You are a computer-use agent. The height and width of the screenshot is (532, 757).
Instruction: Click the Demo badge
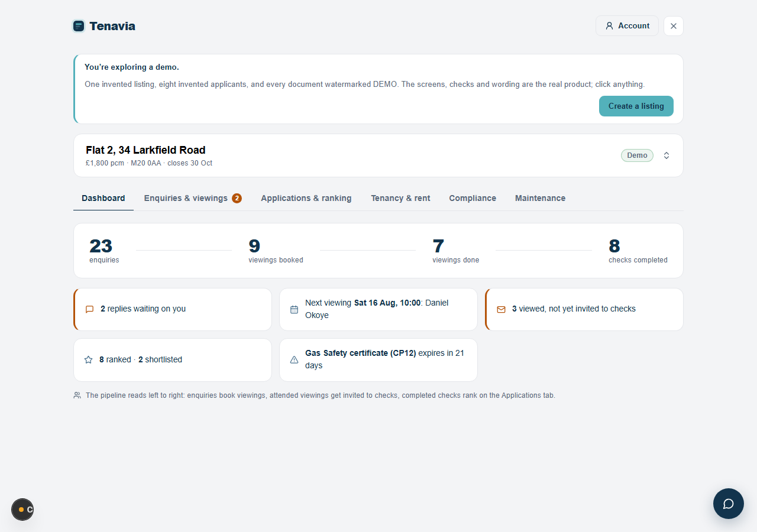(x=637, y=155)
